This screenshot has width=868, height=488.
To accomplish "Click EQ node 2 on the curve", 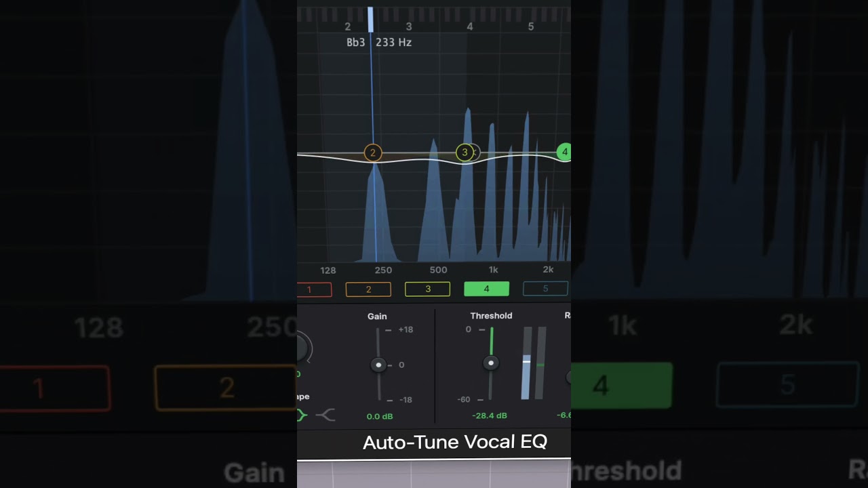I will tap(373, 153).
